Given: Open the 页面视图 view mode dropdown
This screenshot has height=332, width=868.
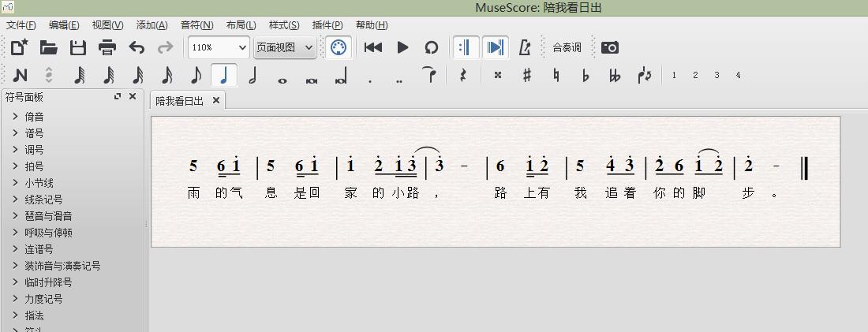Looking at the screenshot, I should (x=285, y=47).
